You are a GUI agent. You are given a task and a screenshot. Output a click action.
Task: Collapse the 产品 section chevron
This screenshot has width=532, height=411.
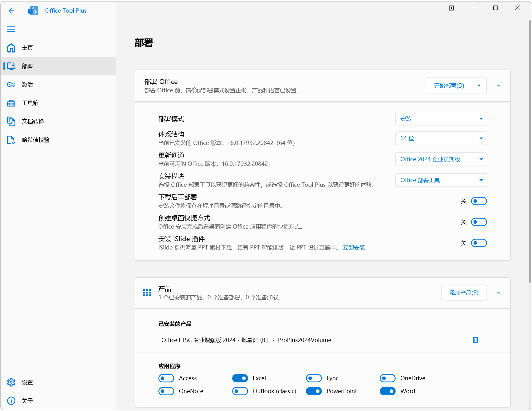498,293
